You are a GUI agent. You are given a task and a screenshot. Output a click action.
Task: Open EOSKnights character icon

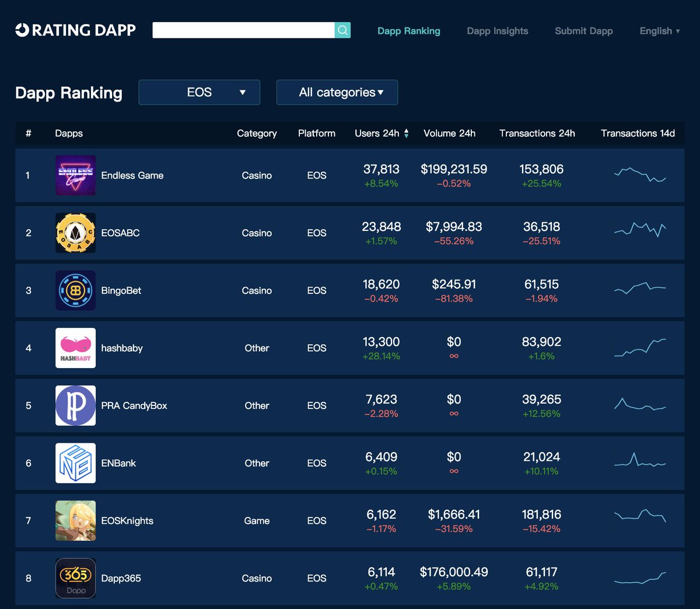tap(75, 520)
